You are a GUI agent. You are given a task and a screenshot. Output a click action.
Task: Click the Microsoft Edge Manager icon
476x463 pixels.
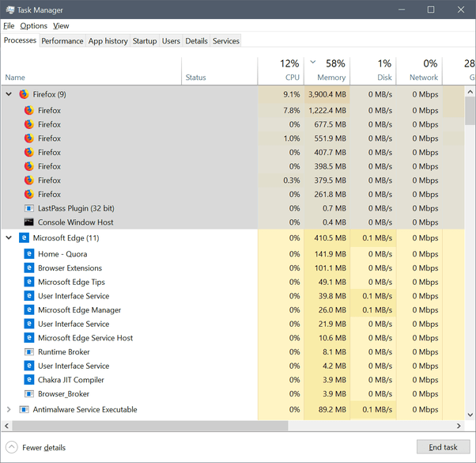pos(28,309)
